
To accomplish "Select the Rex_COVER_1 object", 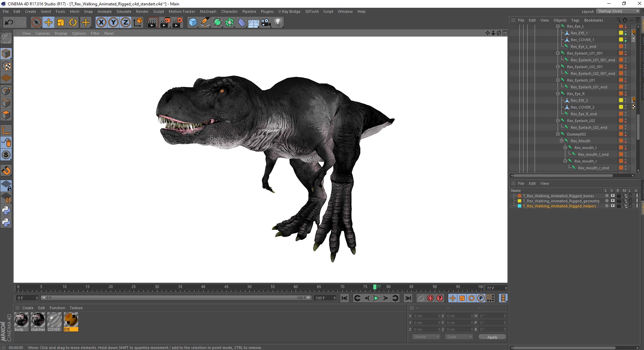I will (582, 40).
